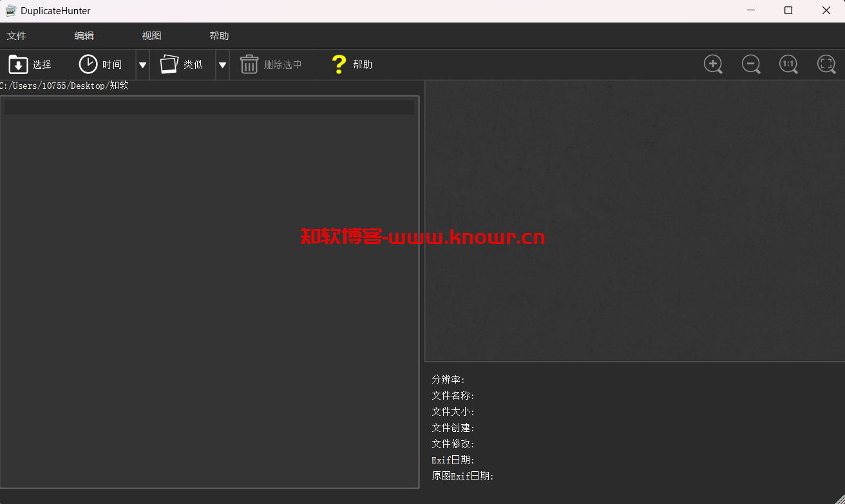Screen dimensions: 845x504
Task: Click the 类似 photos icon
Action: coord(169,64)
